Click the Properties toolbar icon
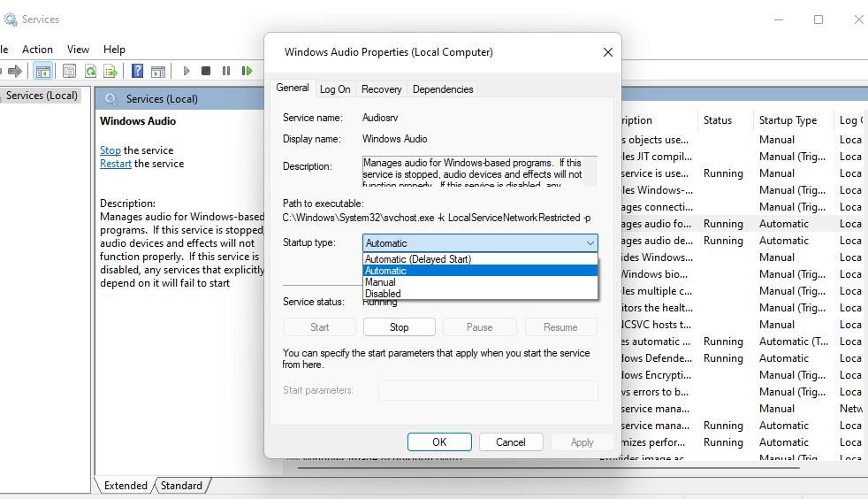This screenshot has height=499, width=868. (69, 71)
